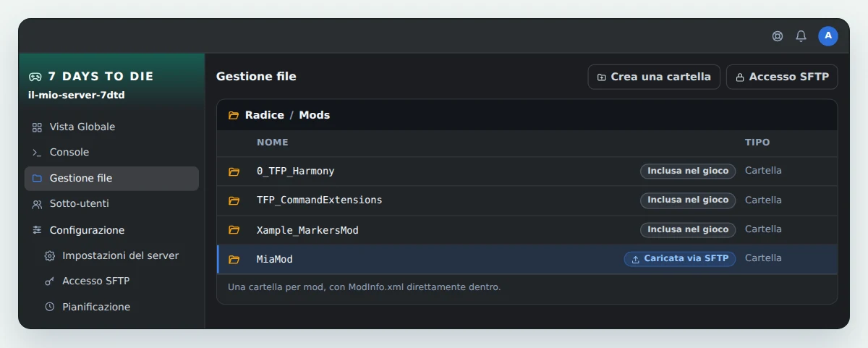Viewport: 868px width, 348px height.
Task: Click Cartella type cell of MiaMod
Action: 763,258
